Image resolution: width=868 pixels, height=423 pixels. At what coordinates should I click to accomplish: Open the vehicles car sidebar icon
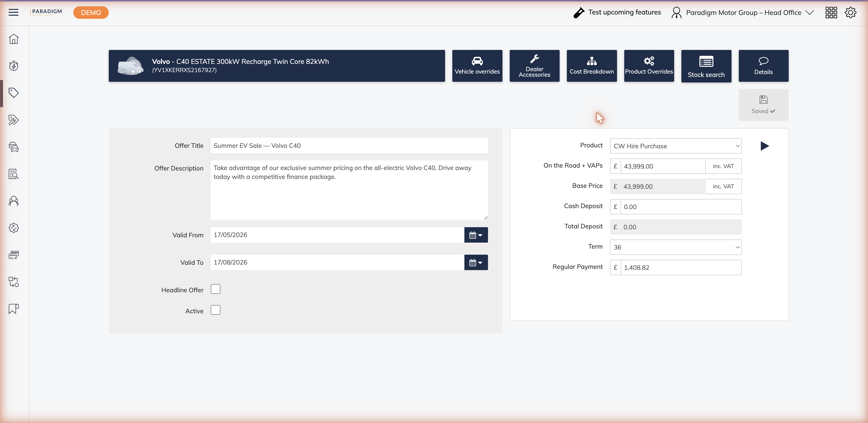point(14,147)
